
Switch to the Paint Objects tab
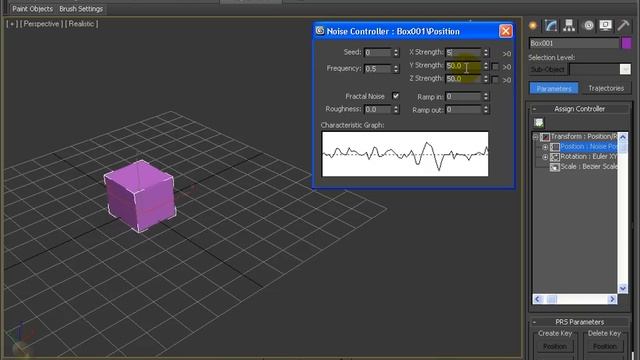(x=32, y=9)
